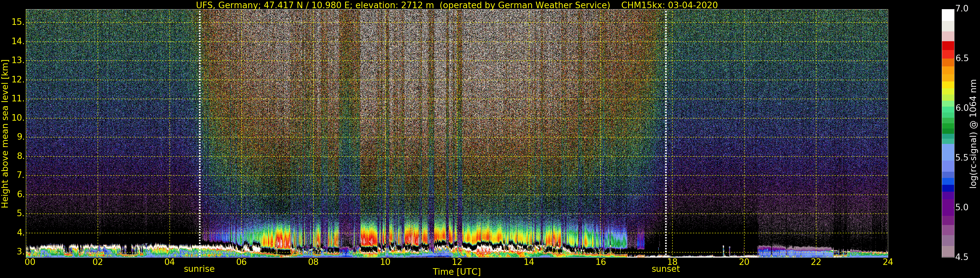Click the time axis tick '22'

(x=816, y=262)
